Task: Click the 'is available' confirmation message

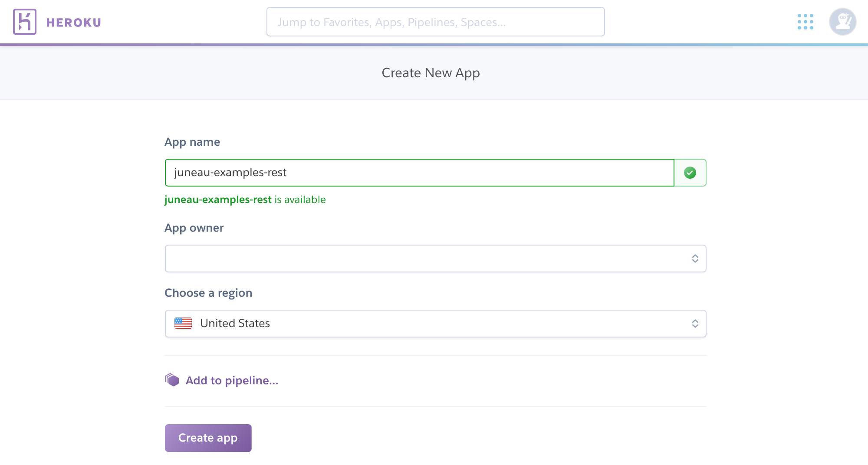Action: tap(245, 200)
